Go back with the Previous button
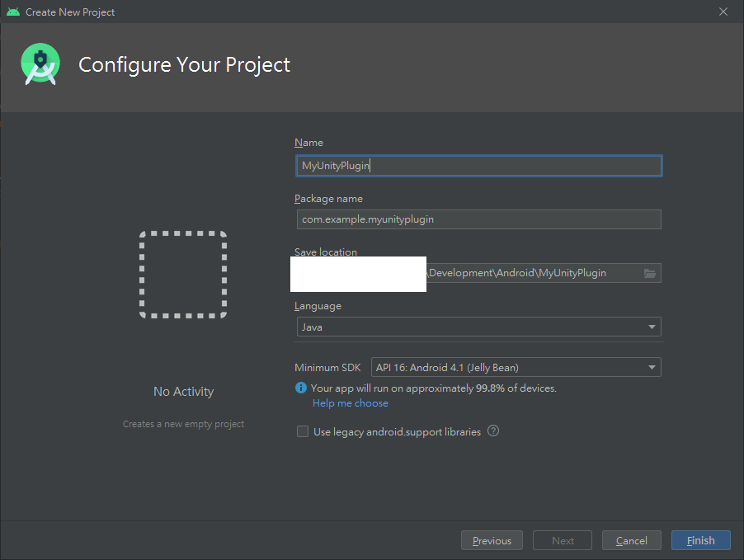Image resolution: width=744 pixels, height=560 pixels. (x=492, y=541)
